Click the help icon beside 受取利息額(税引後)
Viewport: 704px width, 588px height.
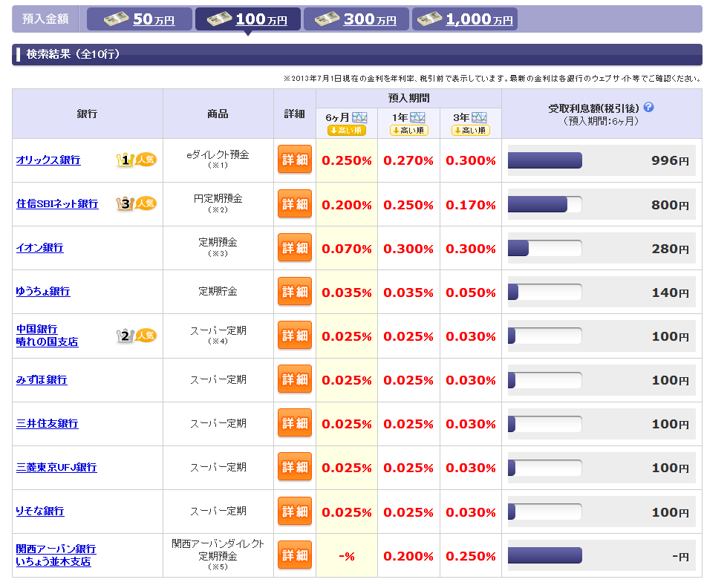coord(648,107)
